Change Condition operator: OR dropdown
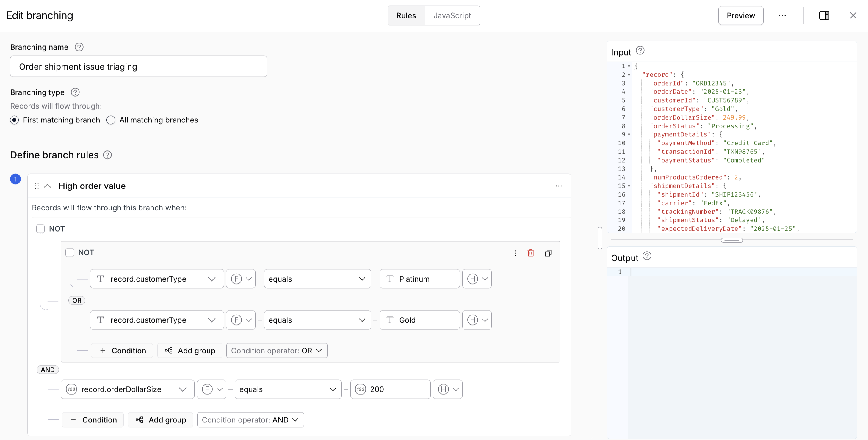868x440 pixels. coord(277,351)
